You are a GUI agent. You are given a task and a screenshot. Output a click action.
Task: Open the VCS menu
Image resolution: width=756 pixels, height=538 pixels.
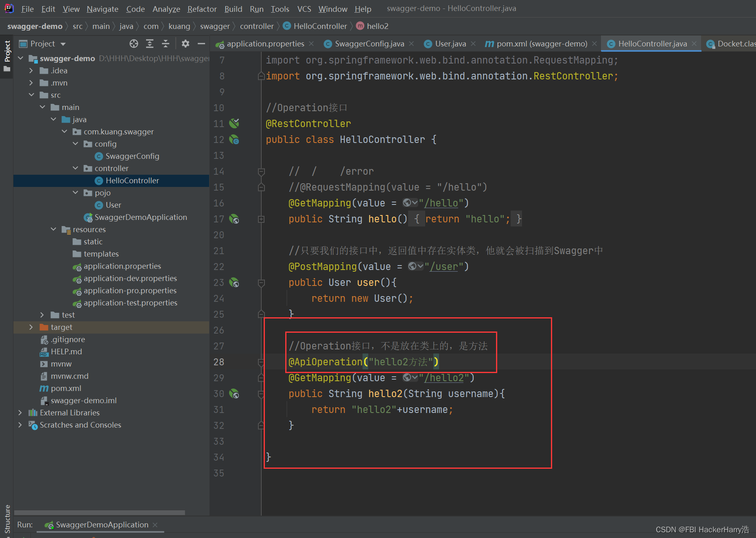(x=304, y=9)
